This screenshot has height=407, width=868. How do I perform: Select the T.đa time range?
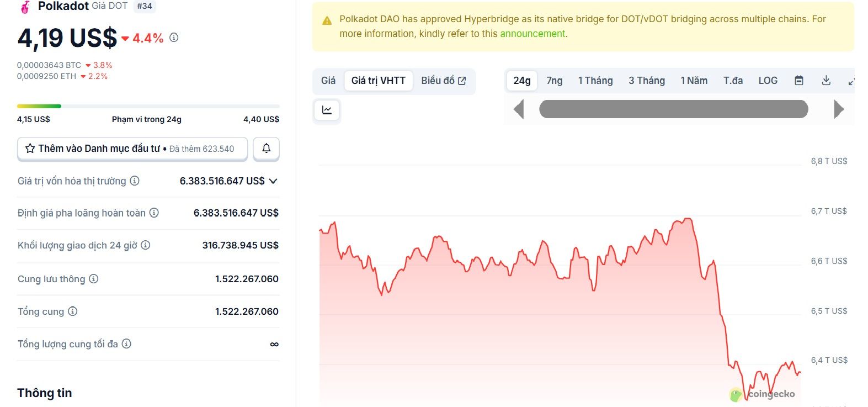point(733,81)
